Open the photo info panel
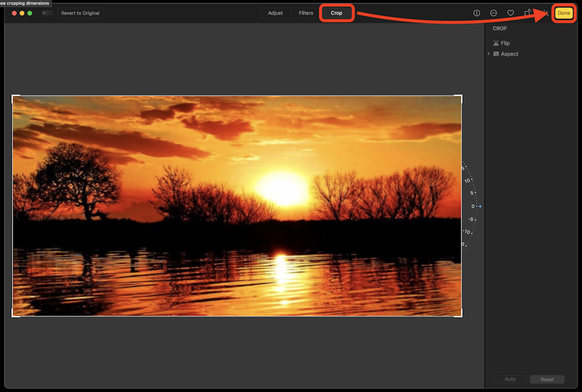 click(x=476, y=12)
